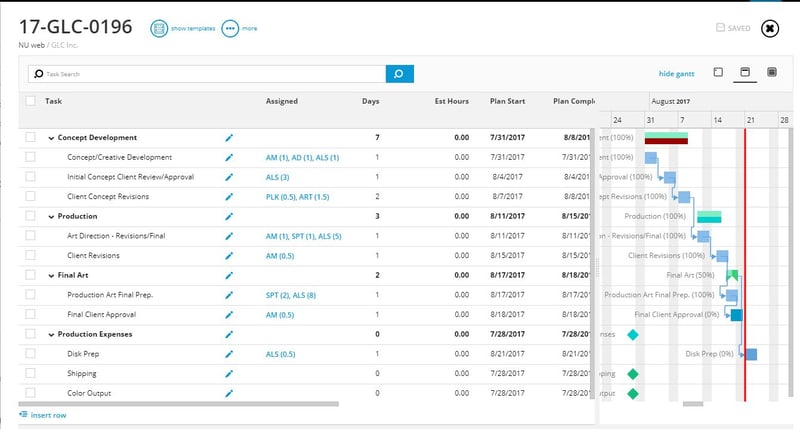800x429 pixels.
Task: Click the Production teal gantt summary bar
Action: [709, 219]
